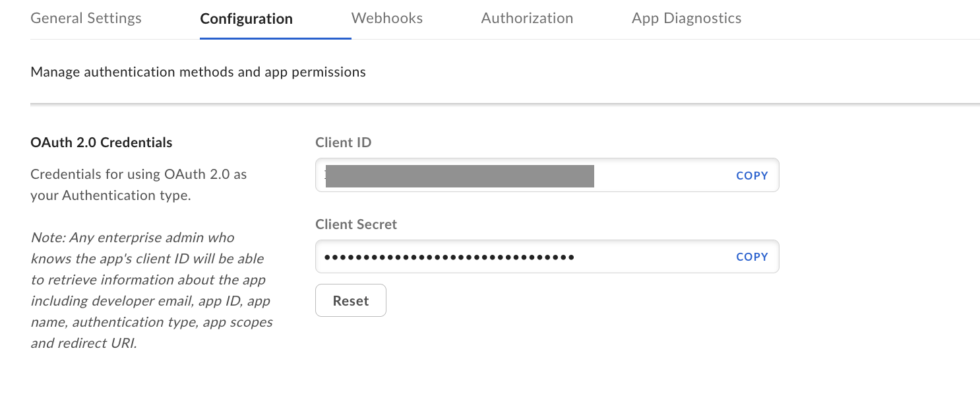This screenshot has width=980, height=400.
Task: Open diagnostics via App Diagnostics tab
Action: (687, 18)
